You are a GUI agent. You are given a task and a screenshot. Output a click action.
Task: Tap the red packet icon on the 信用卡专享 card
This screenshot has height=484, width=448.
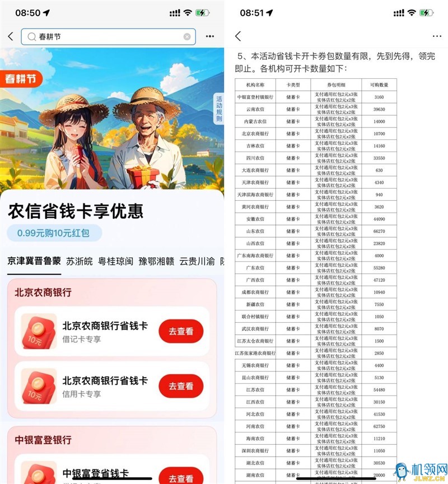point(39,386)
